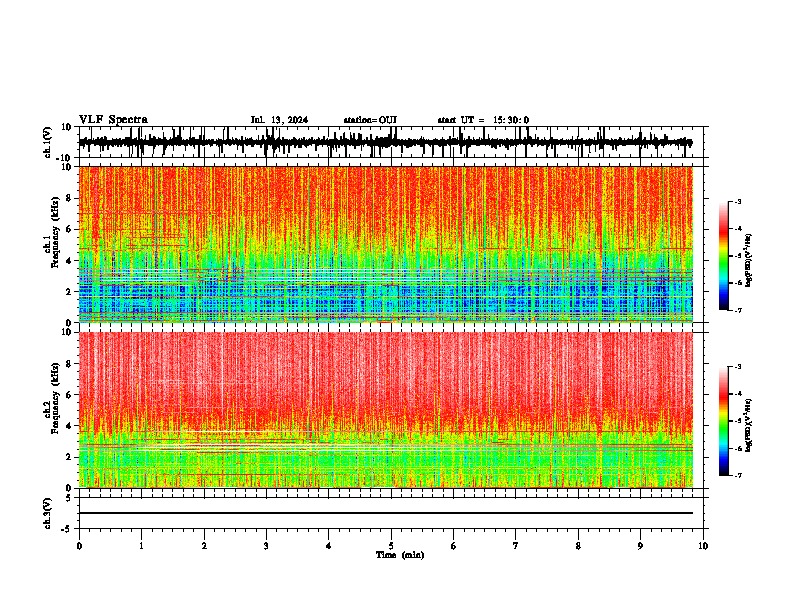Click the "Time (min)" axis title
The width and height of the screenshot is (792, 612).
click(x=400, y=555)
